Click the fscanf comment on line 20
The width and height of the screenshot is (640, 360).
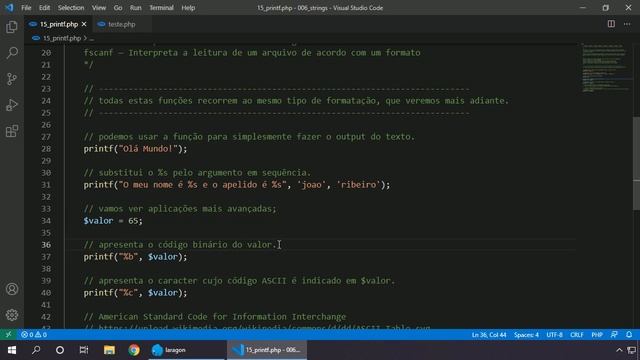click(x=252, y=53)
